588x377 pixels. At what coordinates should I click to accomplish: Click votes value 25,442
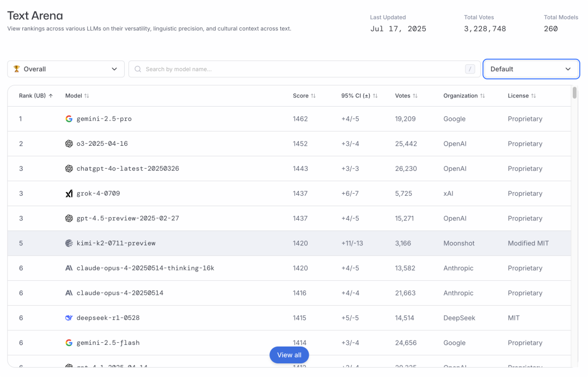[406, 144]
